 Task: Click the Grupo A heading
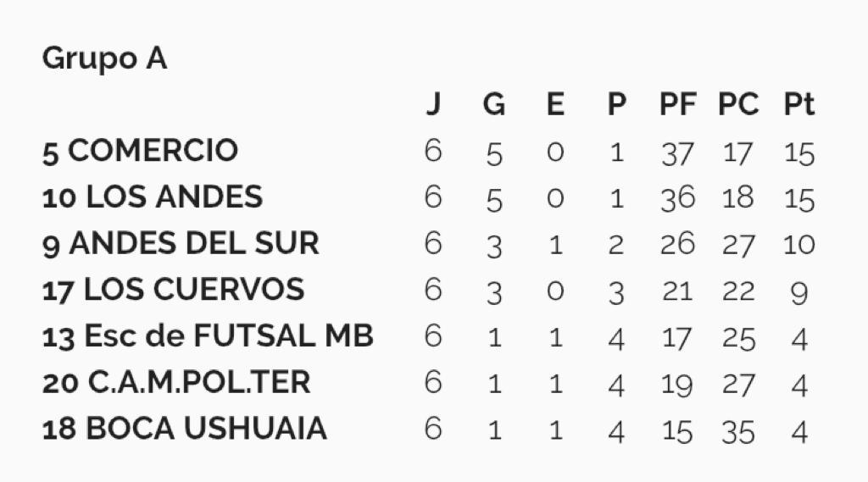[104, 58]
